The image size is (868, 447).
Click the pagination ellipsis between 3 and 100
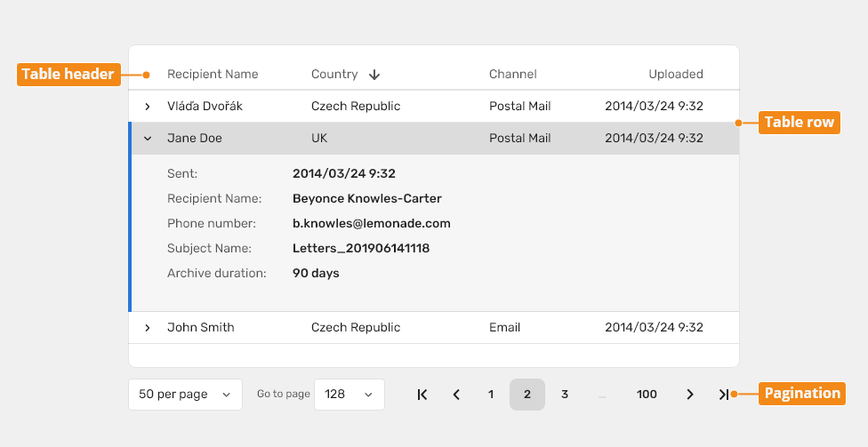(602, 396)
